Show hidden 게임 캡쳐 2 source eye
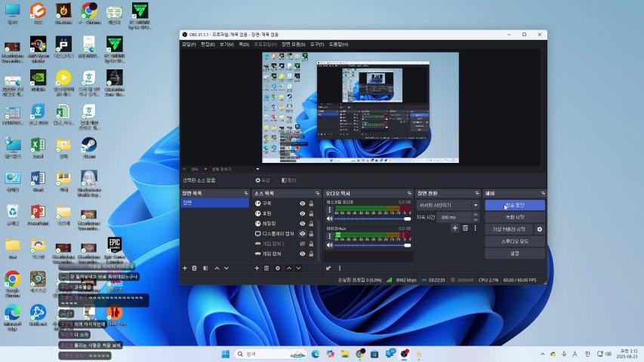This screenshot has width=644, height=362. click(302, 244)
